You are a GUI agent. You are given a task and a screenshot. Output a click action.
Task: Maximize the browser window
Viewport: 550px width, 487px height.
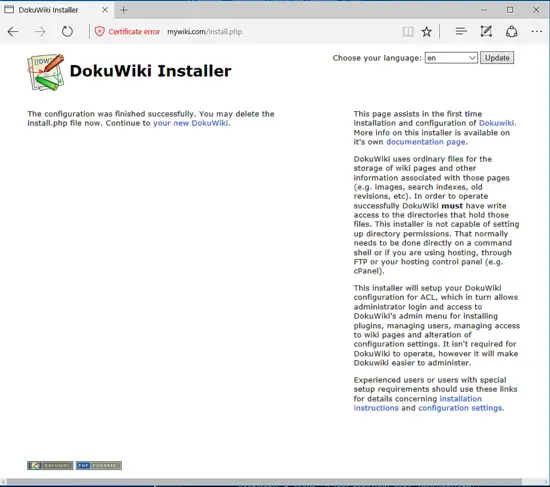coord(510,10)
